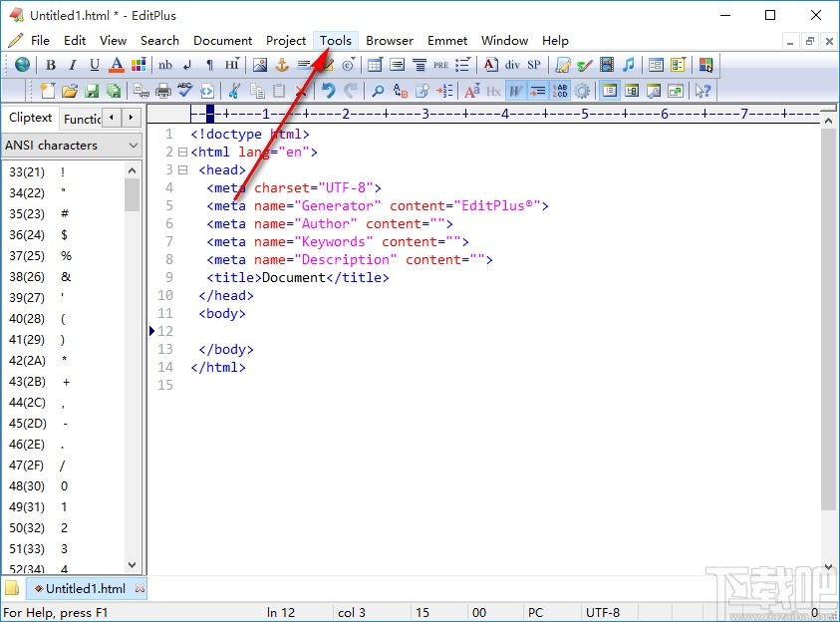The width and height of the screenshot is (840, 622).
Task: Collapse head tag fold on line 3
Action: 182,169
